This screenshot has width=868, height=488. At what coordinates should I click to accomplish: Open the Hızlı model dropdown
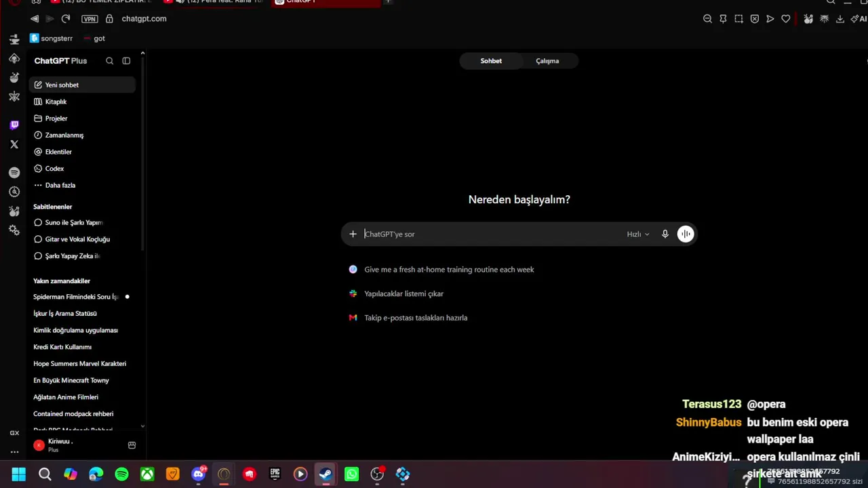637,234
